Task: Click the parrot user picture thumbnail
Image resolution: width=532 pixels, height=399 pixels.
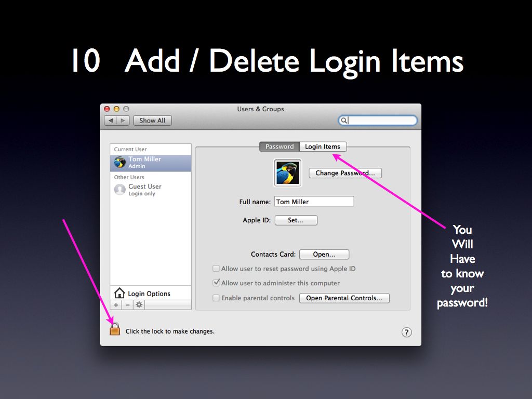Action: (x=287, y=172)
